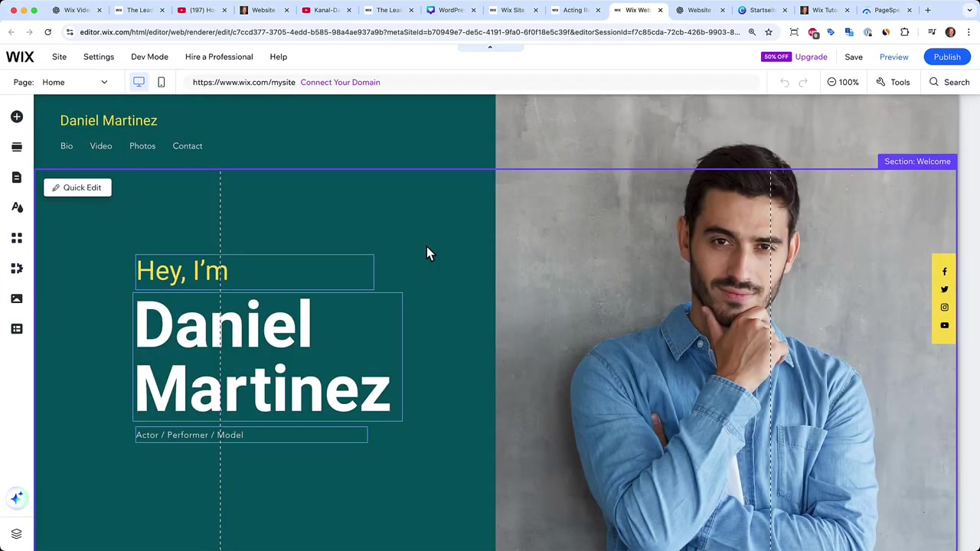The height and width of the screenshot is (551, 980).
Task: Click the Wix logo
Action: [20, 57]
